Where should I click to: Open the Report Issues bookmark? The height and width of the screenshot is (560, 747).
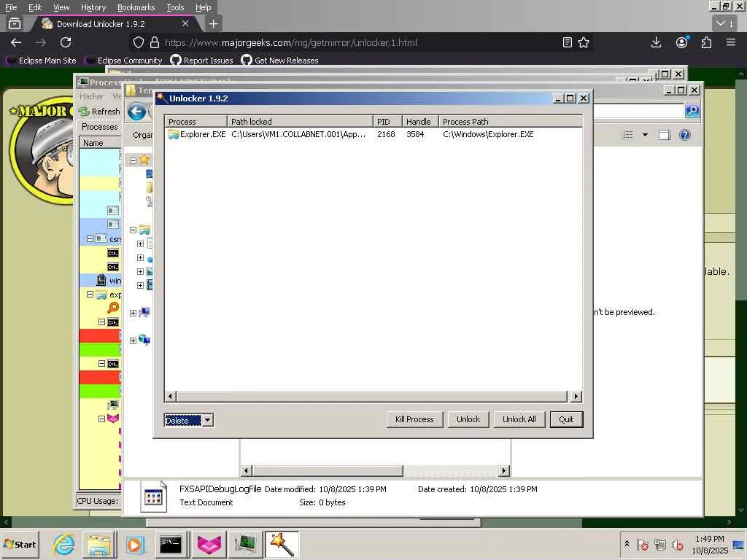pyautogui.click(x=202, y=61)
